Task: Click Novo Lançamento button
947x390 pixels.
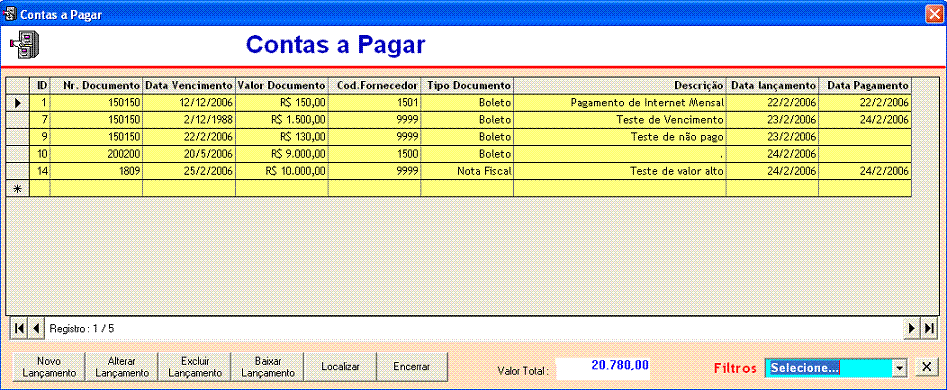Action: [x=49, y=367]
